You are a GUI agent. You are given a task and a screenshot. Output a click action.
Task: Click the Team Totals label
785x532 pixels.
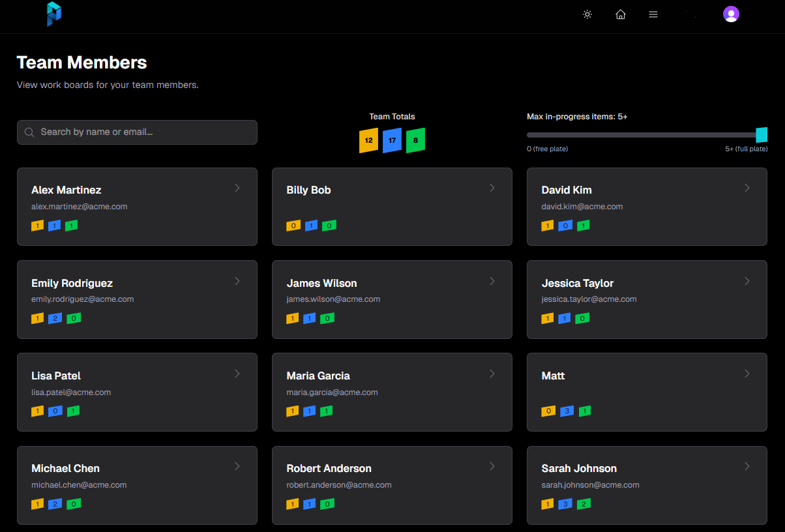click(392, 117)
